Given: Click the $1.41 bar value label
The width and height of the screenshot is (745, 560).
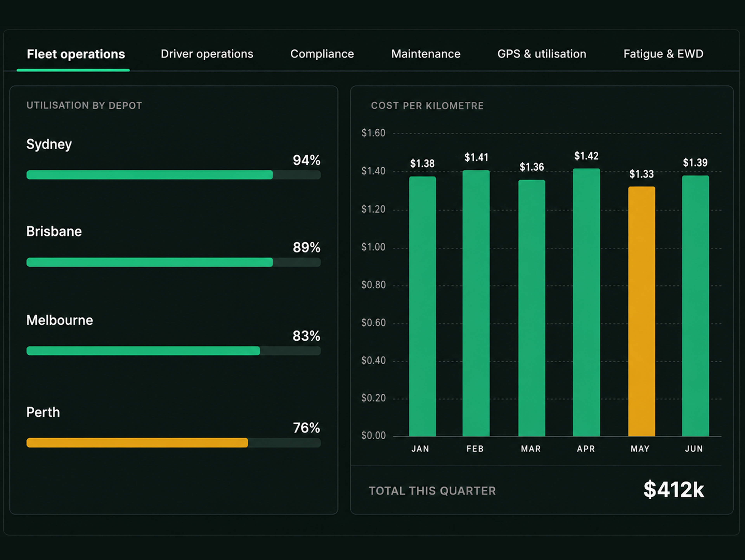Looking at the screenshot, I should pyautogui.click(x=476, y=157).
